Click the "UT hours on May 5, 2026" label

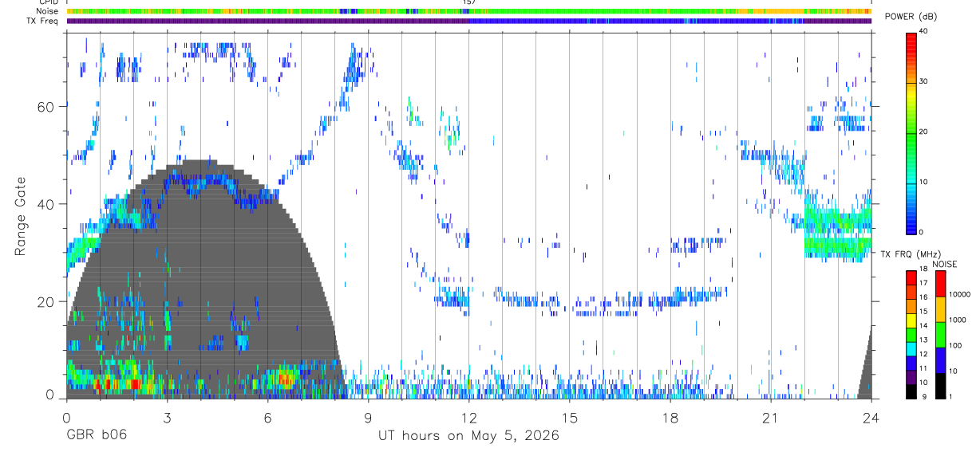point(468,436)
